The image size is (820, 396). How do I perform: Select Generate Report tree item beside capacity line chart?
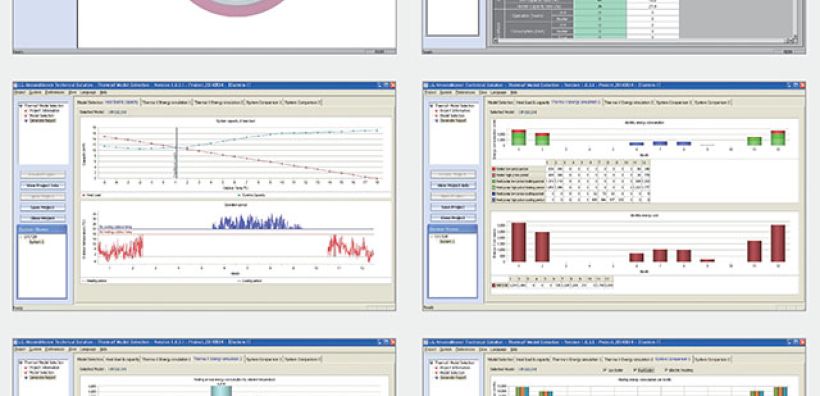[x=42, y=120]
